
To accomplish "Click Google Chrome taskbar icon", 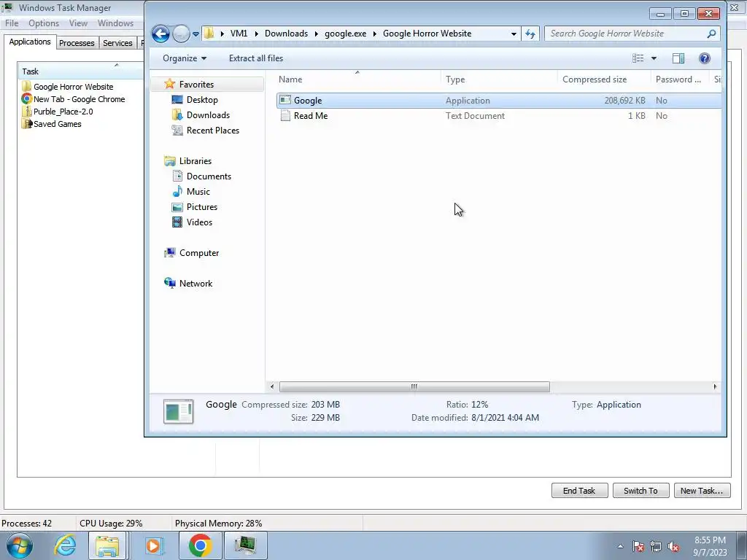I will click(x=200, y=545).
